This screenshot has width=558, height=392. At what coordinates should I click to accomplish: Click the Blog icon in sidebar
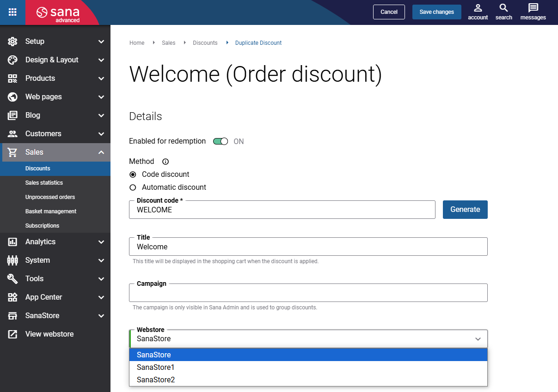(12, 115)
